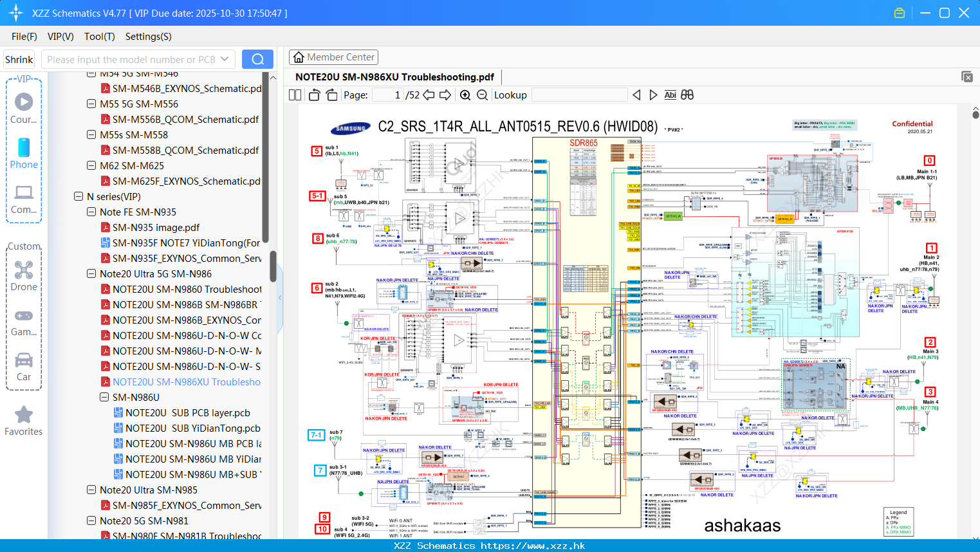The image size is (980, 552).
Task: Click PDF icon of SM-N935 image.pdf
Action: pyautogui.click(x=105, y=227)
